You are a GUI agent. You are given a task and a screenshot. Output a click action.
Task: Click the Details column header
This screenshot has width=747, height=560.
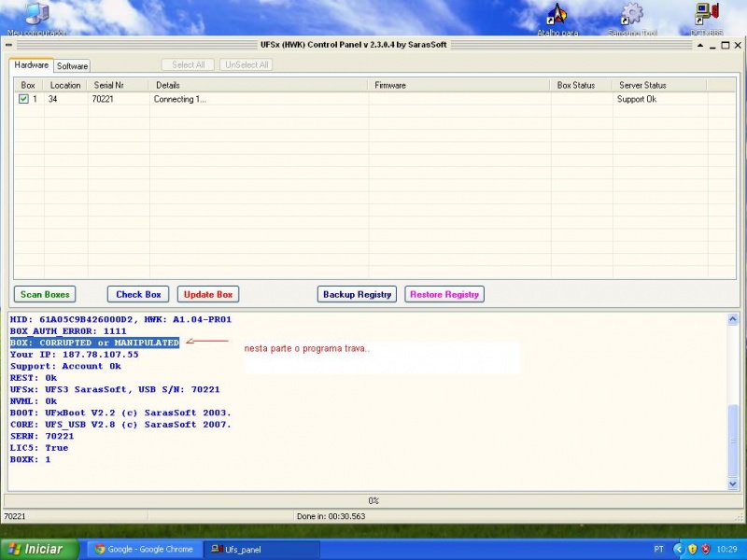(259, 85)
